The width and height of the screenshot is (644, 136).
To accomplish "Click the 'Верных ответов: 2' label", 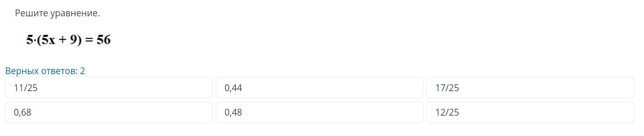I will [45, 71].
